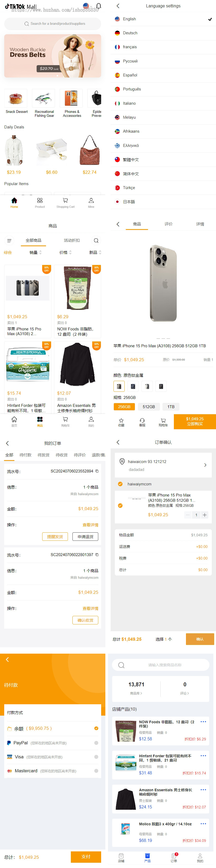Image resolution: width=216 pixels, height=868 pixels.
Task: Click 提醒发货 button
Action: [55, 536]
